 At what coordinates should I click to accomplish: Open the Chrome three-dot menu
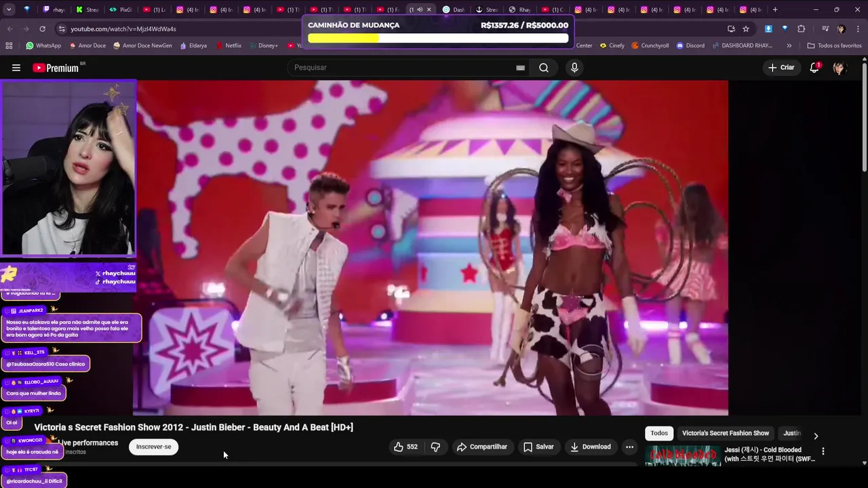(x=858, y=28)
